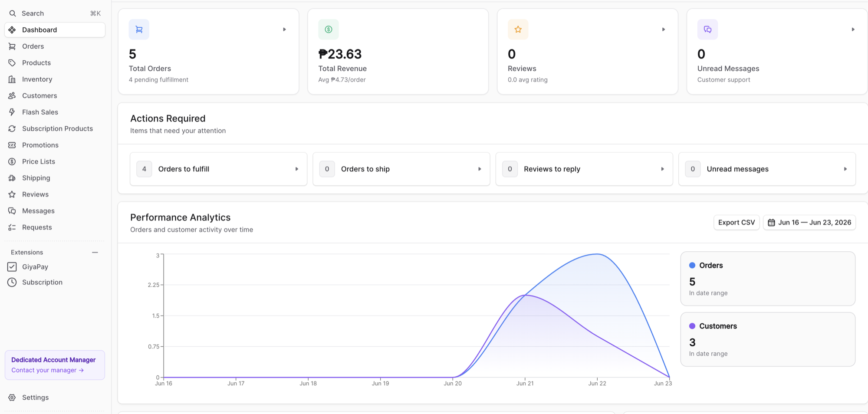
Task: Expand the Total Orders card arrow
Action: (285, 30)
